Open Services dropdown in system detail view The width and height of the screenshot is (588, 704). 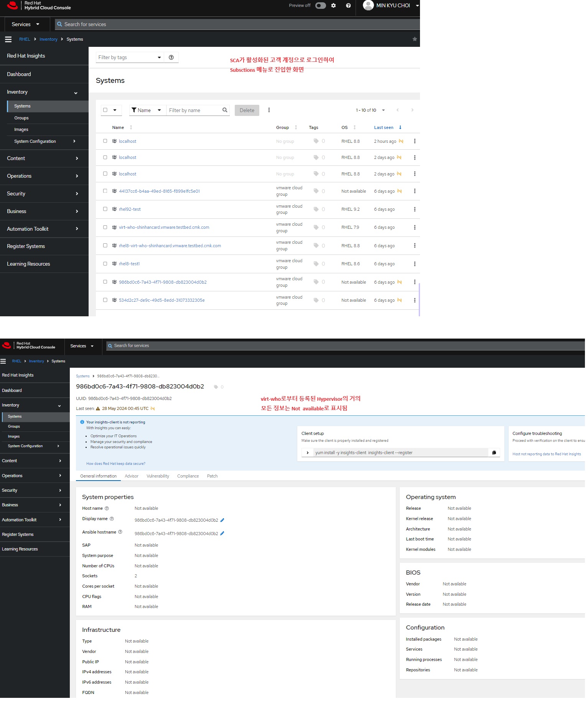click(82, 346)
